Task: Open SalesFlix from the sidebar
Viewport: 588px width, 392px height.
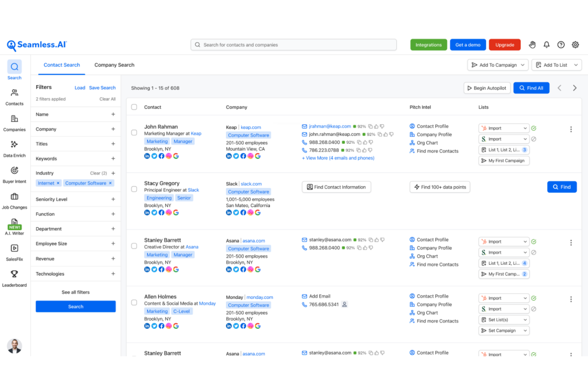Action: coord(14,252)
